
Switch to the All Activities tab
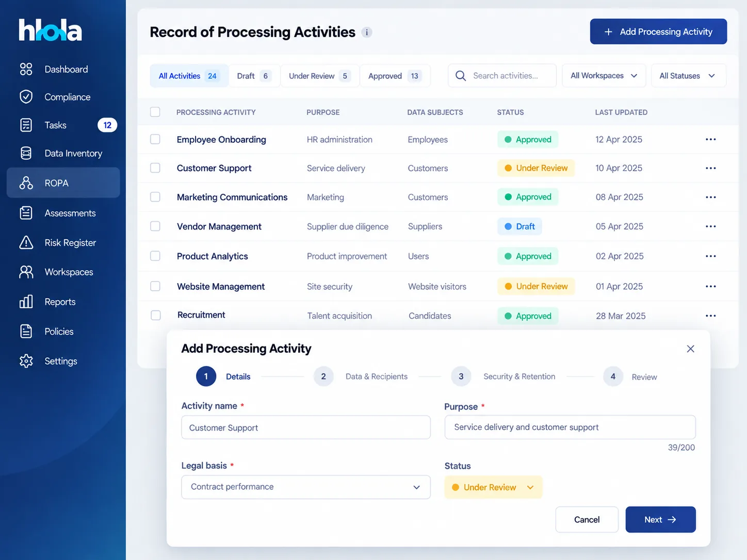189,76
